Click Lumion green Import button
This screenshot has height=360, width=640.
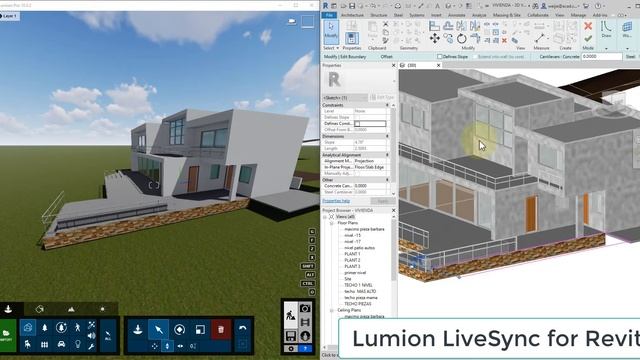8,336
